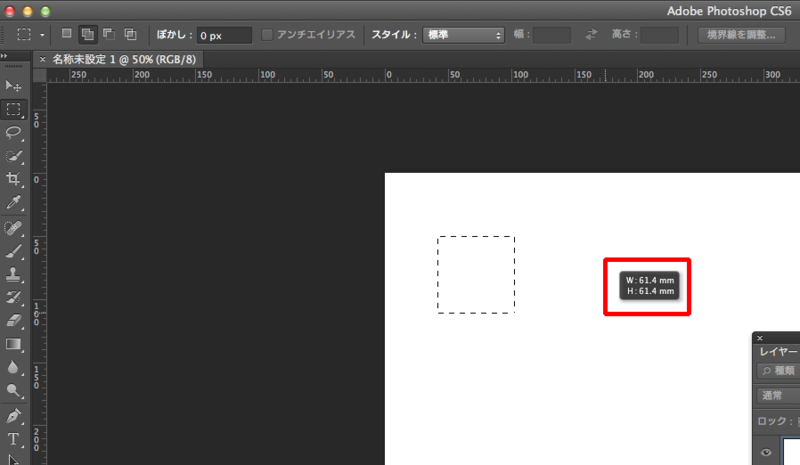Expand the tools panel with double arrows
The height and width of the screenshot is (465, 800).
click(x=4, y=56)
